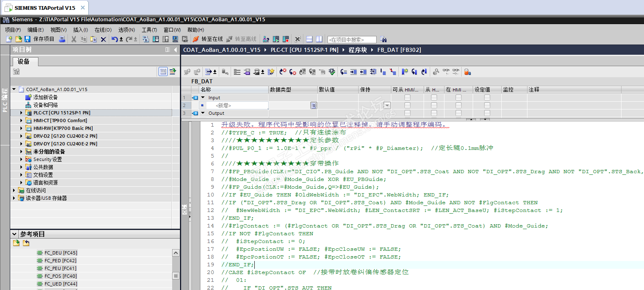Click the open project folder icon
Screen dimensions: 644x290
[18, 39]
